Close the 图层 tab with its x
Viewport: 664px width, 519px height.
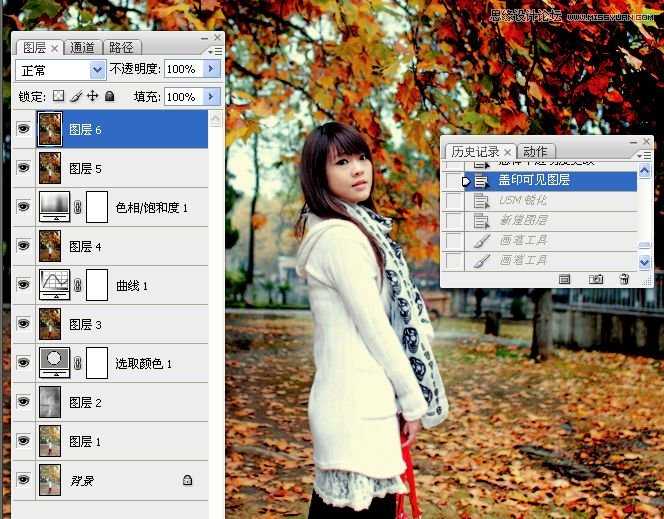coord(55,49)
